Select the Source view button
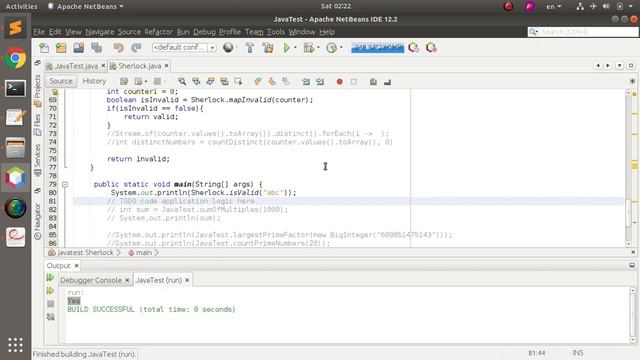 point(61,81)
